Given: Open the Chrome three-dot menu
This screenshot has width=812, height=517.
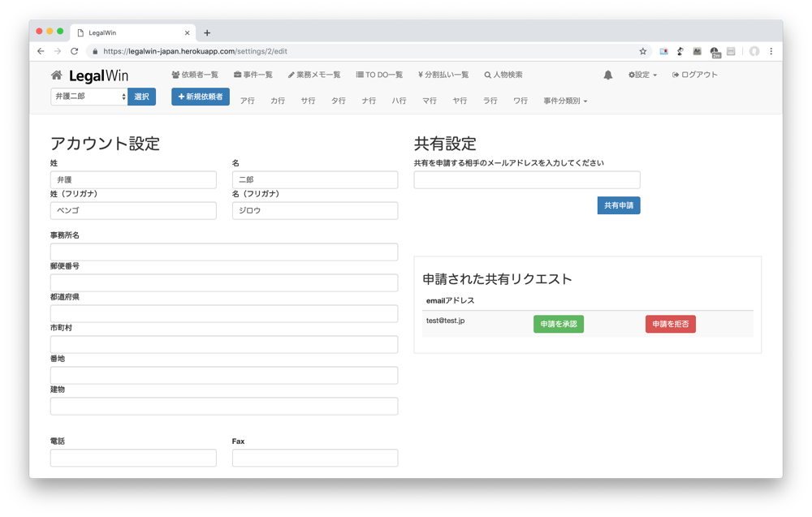Looking at the screenshot, I should point(771,51).
